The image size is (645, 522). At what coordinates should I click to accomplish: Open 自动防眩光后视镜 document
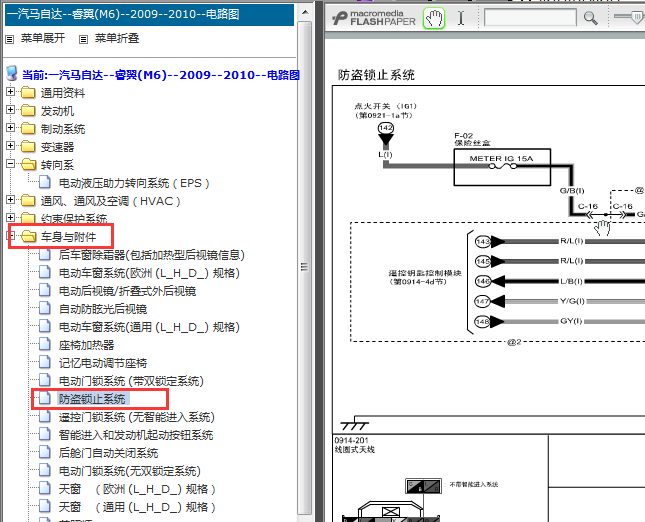[103, 309]
